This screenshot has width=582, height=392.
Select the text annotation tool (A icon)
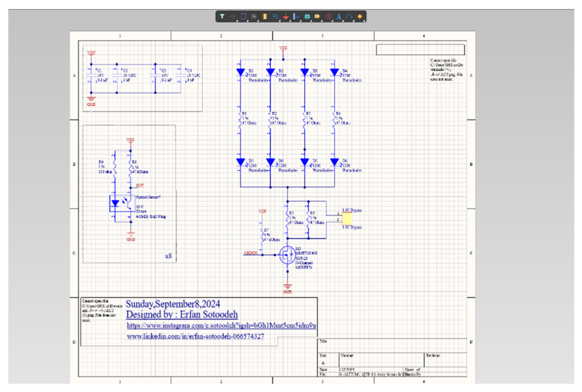(x=338, y=16)
